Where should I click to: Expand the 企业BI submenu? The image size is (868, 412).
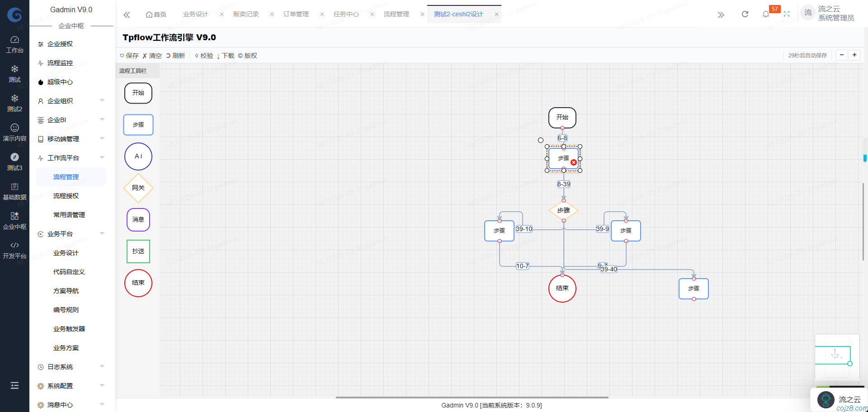pyautogui.click(x=70, y=120)
